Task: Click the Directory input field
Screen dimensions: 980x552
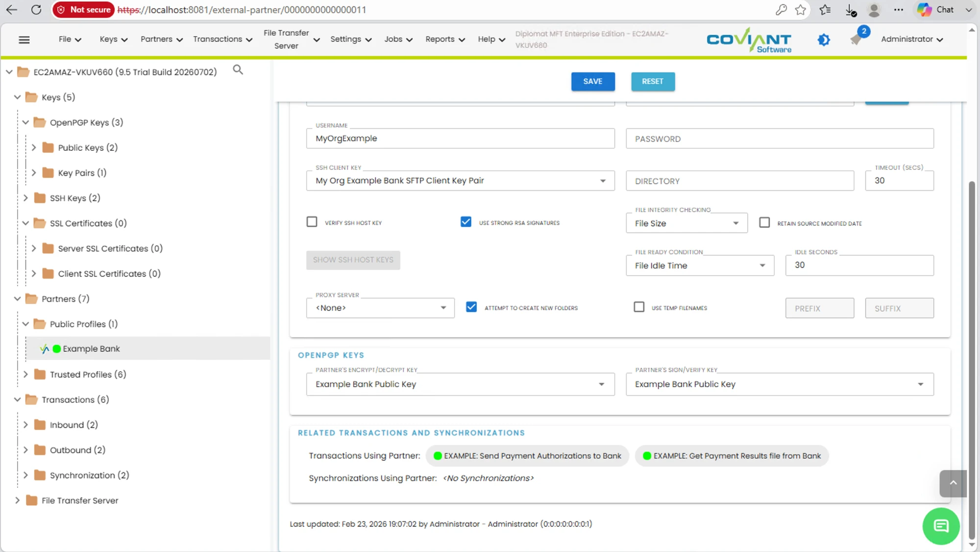Action: click(740, 181)
